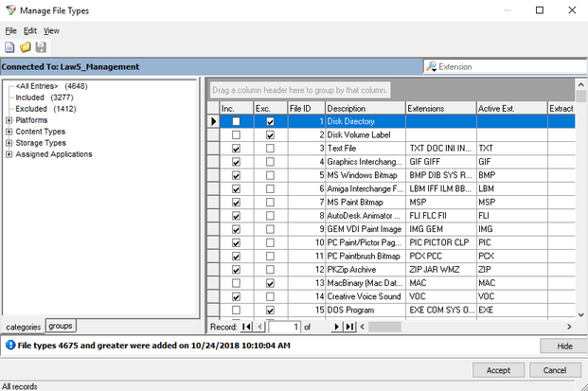Click the New file toolbar icon
The width and height of the screenshot is (588, 391).
point(9,47)
